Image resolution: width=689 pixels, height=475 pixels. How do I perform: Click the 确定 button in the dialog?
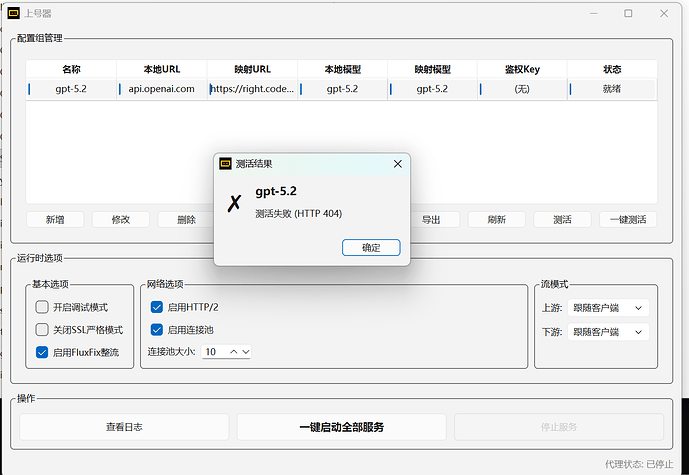coord(371,247)
